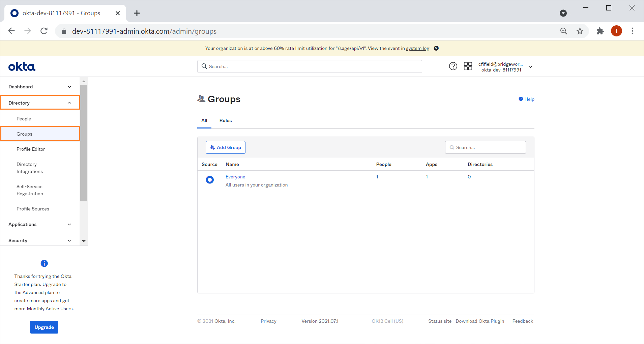
Task: Open the Chrome three-dot menu
Action: coord(633,31)
